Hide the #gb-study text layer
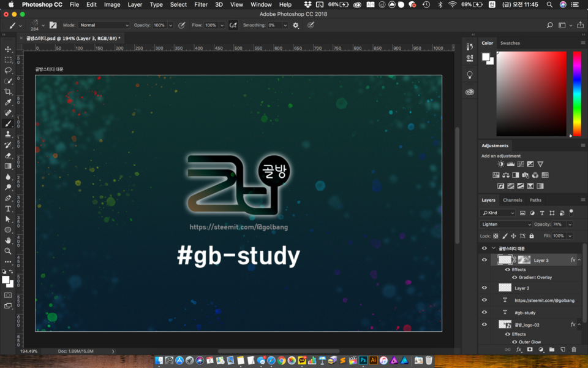588x368 pixels. point(484,312)
